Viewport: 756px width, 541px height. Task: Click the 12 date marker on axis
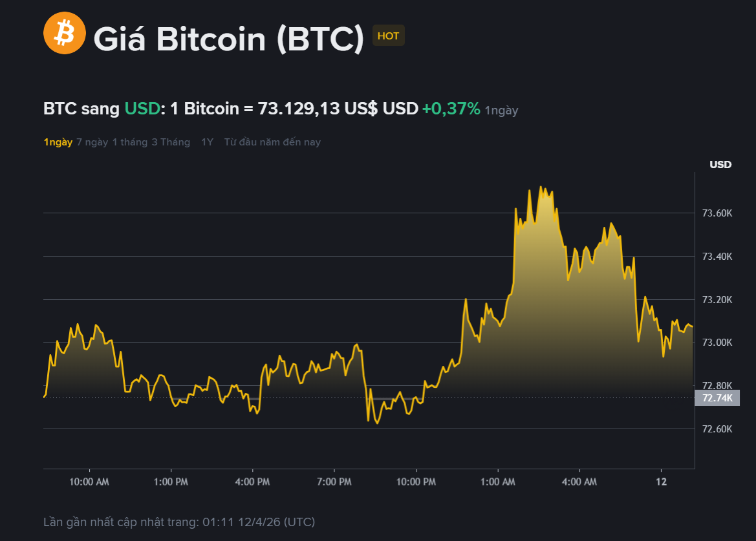pyautogui.click(x=662, y=482)
